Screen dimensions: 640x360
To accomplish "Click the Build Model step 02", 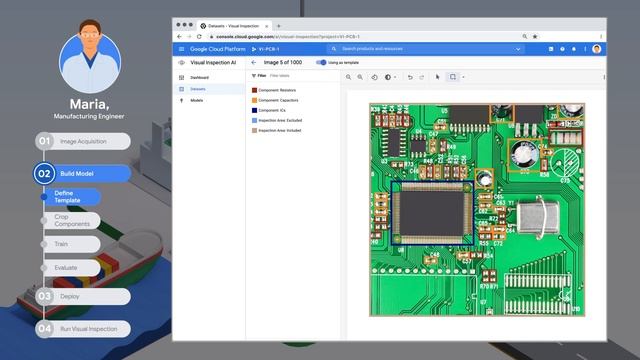I will (83, 173).
